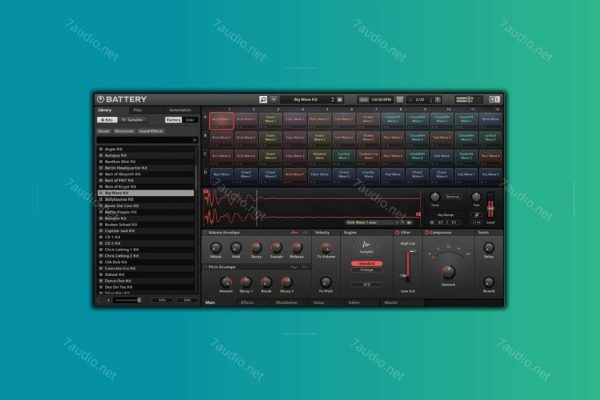Click the Attack knob
600x400 pixels.
click(x=215, y=248)
